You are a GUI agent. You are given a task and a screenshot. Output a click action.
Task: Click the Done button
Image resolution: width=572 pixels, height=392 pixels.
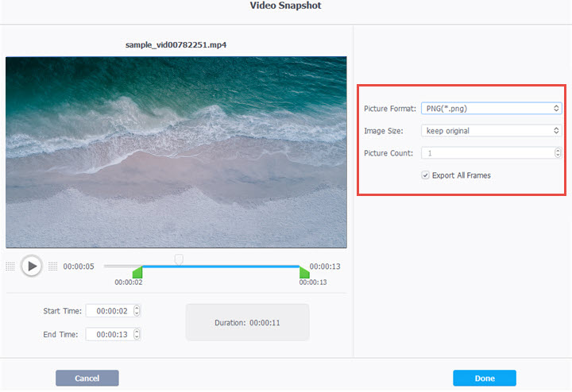[485, 379]
